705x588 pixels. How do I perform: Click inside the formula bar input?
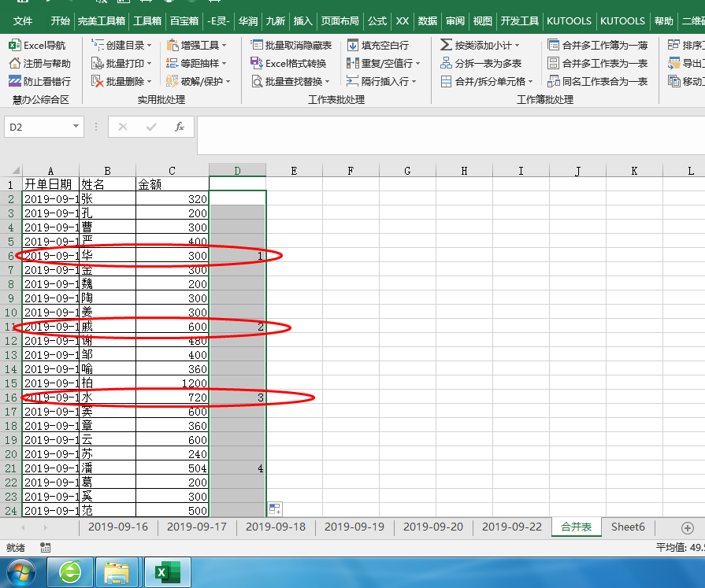tap(451, 135)
